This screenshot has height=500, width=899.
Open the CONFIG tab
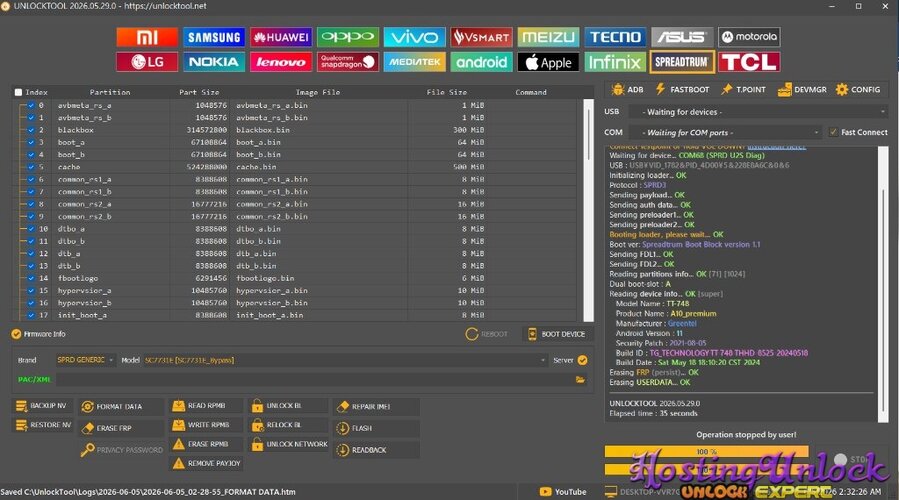(x=858, y=89)
